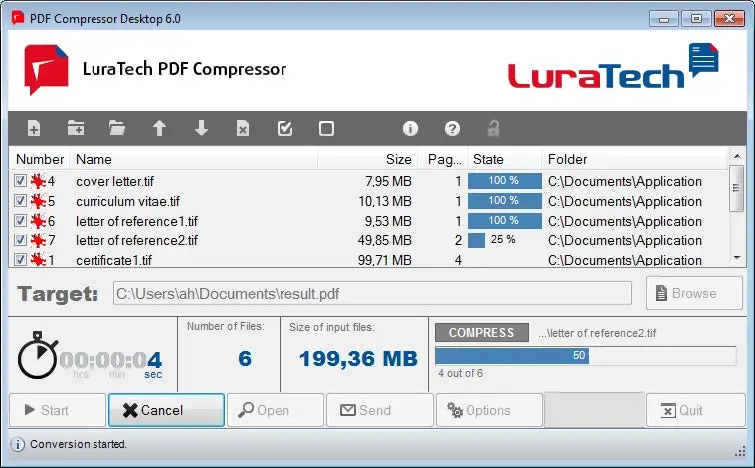Screen dimensions: 755x468
Task: Click the 99,71 MB size cell
Action: tap(385, 260)
